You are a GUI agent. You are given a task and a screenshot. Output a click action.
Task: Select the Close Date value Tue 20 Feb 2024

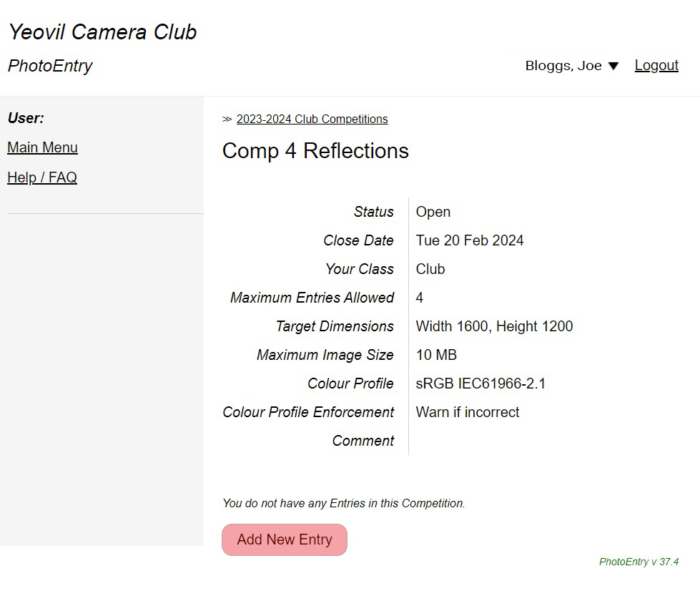point(470,240)
